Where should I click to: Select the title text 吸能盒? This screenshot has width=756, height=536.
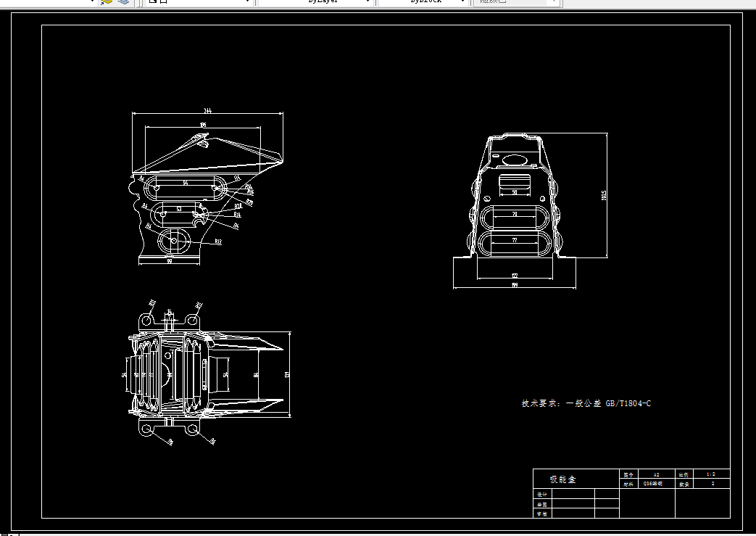coord(562,479)
